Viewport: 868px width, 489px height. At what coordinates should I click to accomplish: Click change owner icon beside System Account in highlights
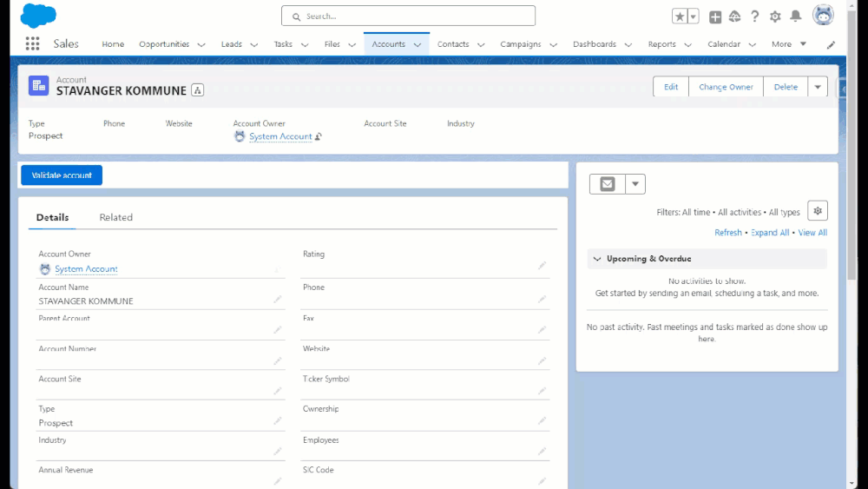(319, 136)
